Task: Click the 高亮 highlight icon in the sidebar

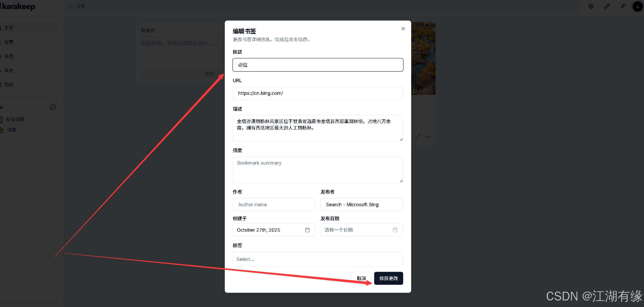Action: coord(2,70)
